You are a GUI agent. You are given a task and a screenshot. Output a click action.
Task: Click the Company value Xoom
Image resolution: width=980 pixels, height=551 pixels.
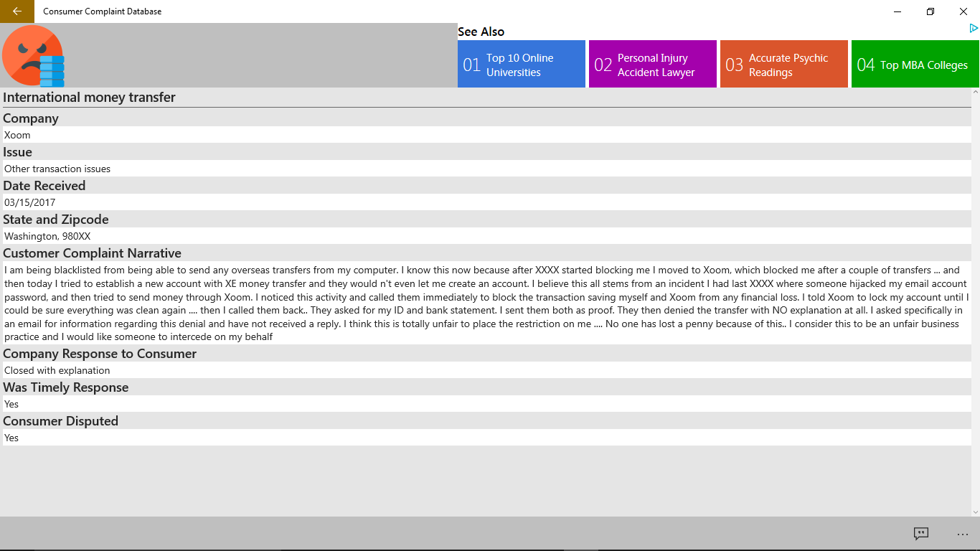[x=17, y=135]
